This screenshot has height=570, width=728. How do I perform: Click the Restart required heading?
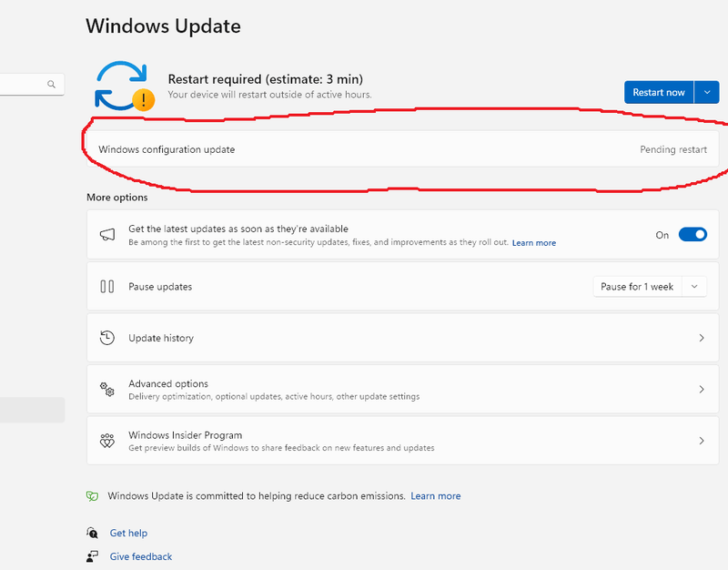(x=266, y=79)
